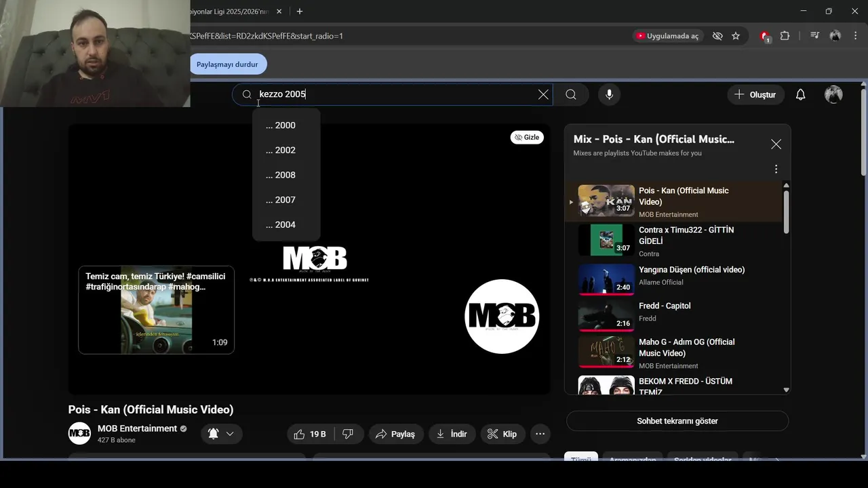Image resolution: width=868 pixels, height=488 pixels.
Task: Click the magnifier search button
Action: [x=571, y=95]
